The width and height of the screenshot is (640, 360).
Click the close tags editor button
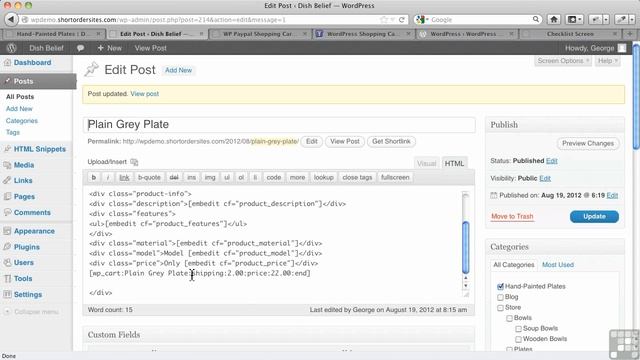click(x=357, y=177)
